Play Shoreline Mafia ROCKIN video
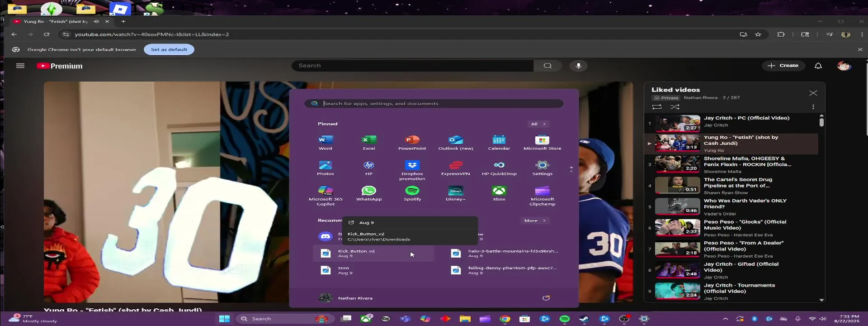 (x=731, y=165)
